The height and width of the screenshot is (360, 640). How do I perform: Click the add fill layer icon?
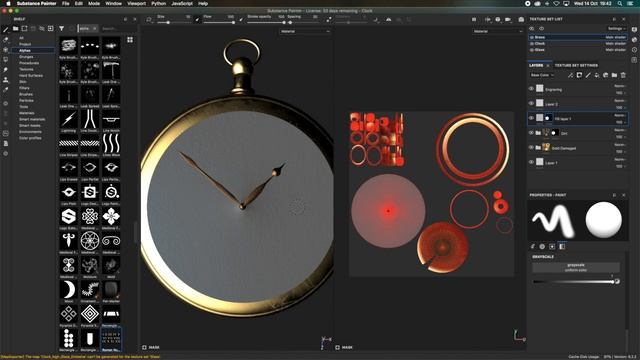point(597,75)
